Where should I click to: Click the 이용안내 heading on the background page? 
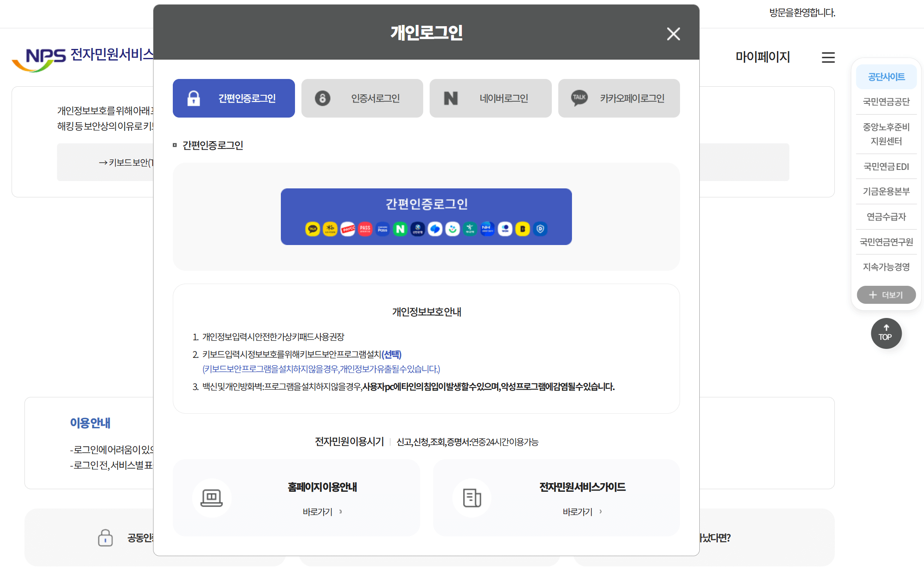pos(90,423)
